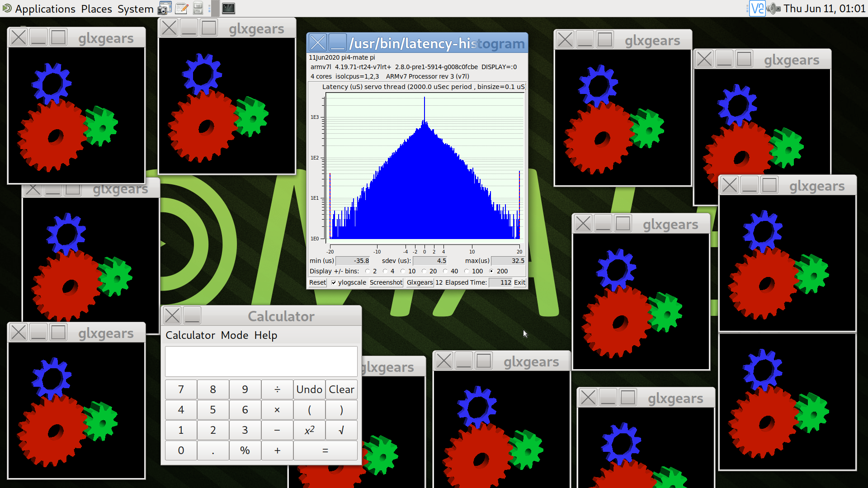Open the muted volume control in the tray
Viewport: 868px width, 488px height.
tap(774, 8)
